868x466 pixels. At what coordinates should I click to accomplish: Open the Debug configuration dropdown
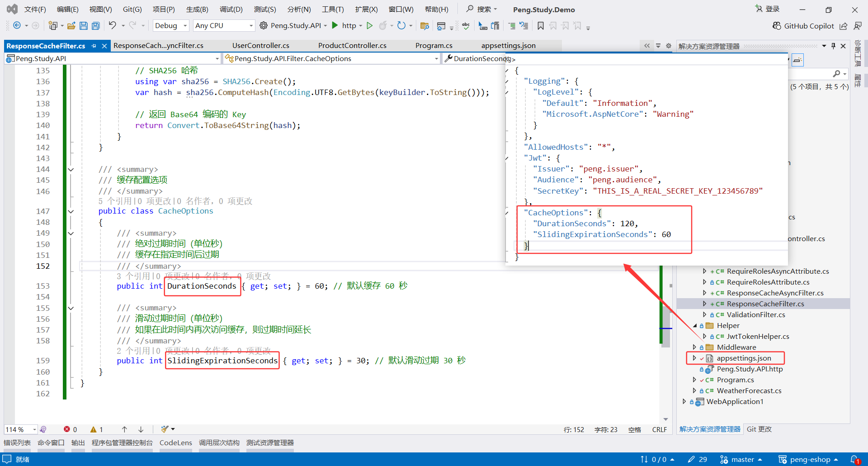coord(171,26)
